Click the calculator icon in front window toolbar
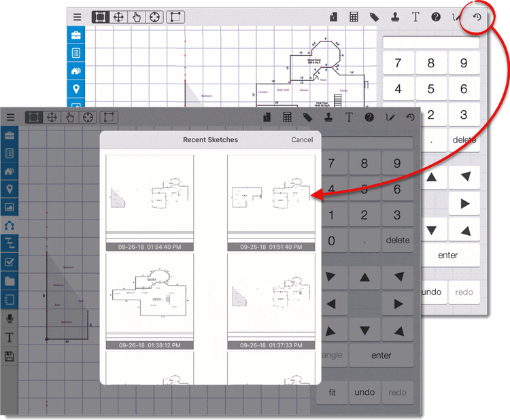Viewport: 510px width, 420px height. (x=287, y=118)
